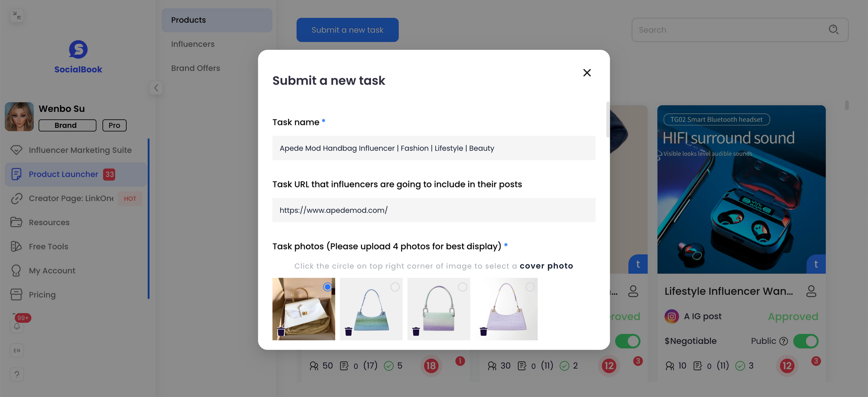The height and width of the screenshot is (397, 868).
Task: Click influencer count 50 icon
Action: tap(314, 366)
